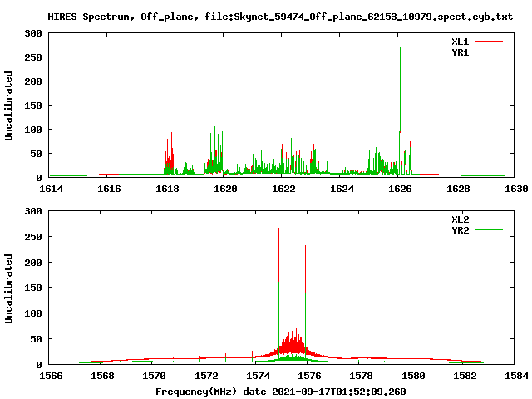Click the 1624 x-axis tick label
The image size is (532, 399).
pyautogui.click(x=342, y=189)
